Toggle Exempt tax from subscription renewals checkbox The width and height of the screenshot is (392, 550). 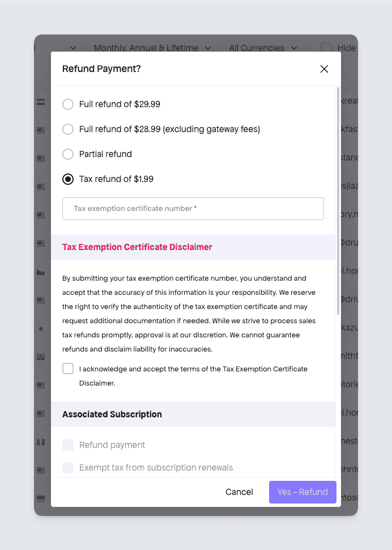(68, 468)
